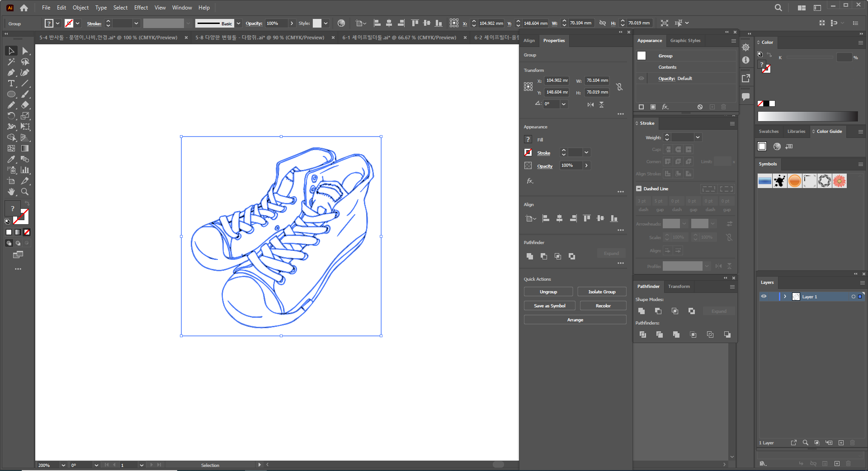The height and width of the screenshot is (471, 868).
Task: Toggle target circle of Layer 1
Action: (854, 297)
